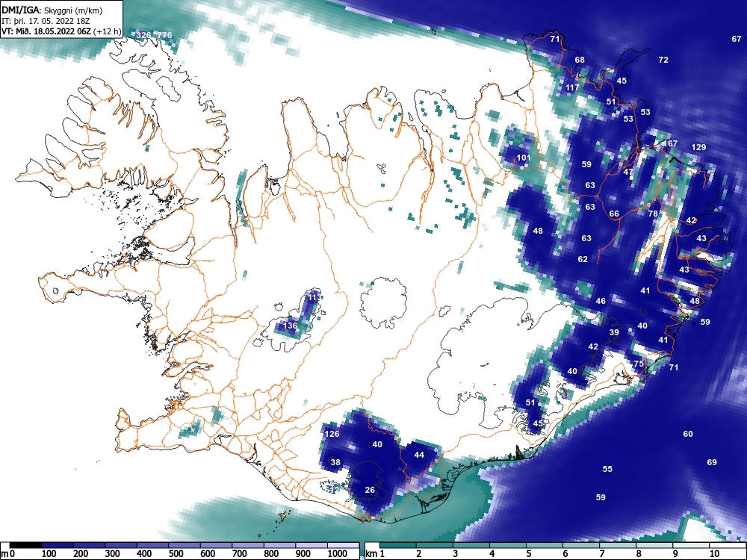This screenshot has width=747, height=560.
Task: Click the 66 visibility value
Action: tap(614, 214)
